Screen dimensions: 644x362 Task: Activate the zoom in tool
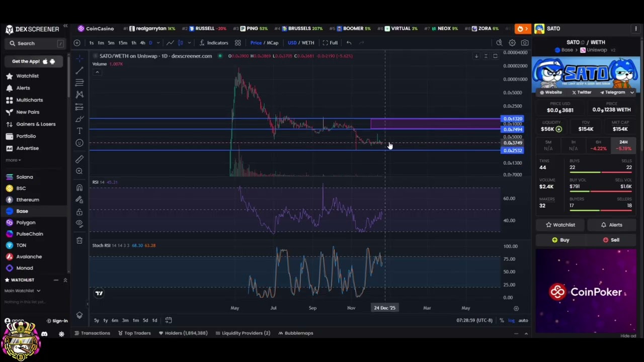tap(79, 171)
